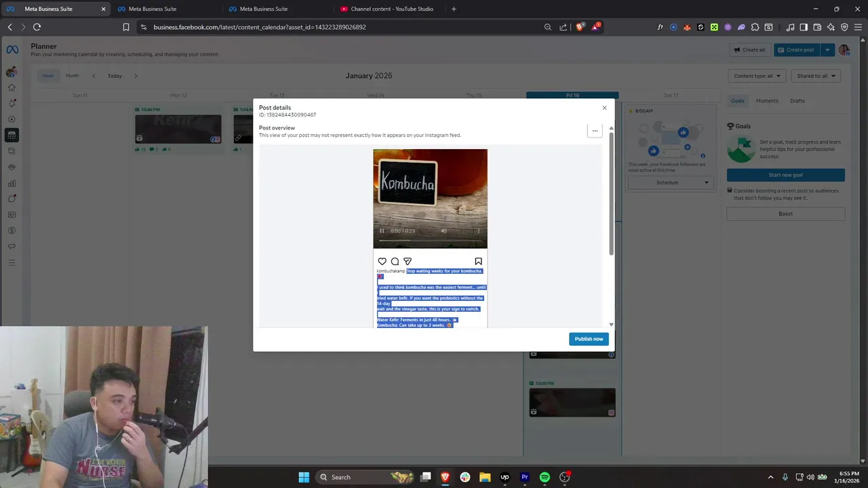
Task: Open Premiere Pro from taskbar
Action: coord(524,477)
